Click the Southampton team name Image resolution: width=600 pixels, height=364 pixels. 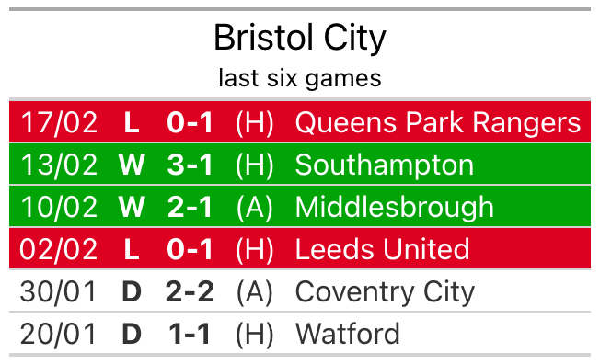[384, 165]
